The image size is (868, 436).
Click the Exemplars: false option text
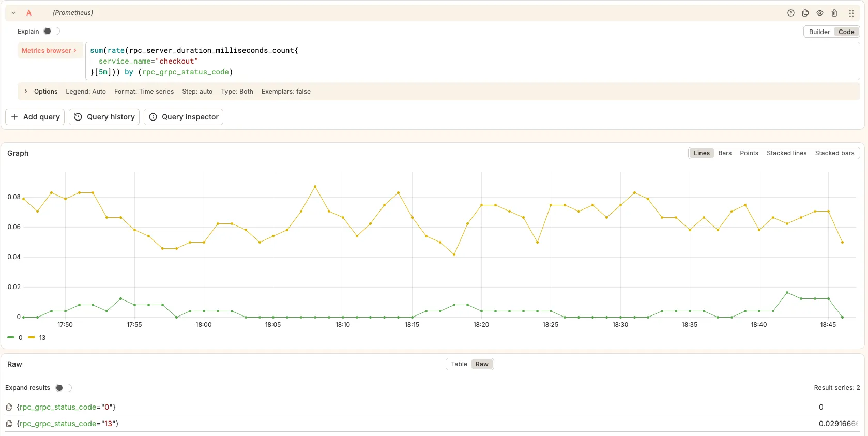click(286, 92)
